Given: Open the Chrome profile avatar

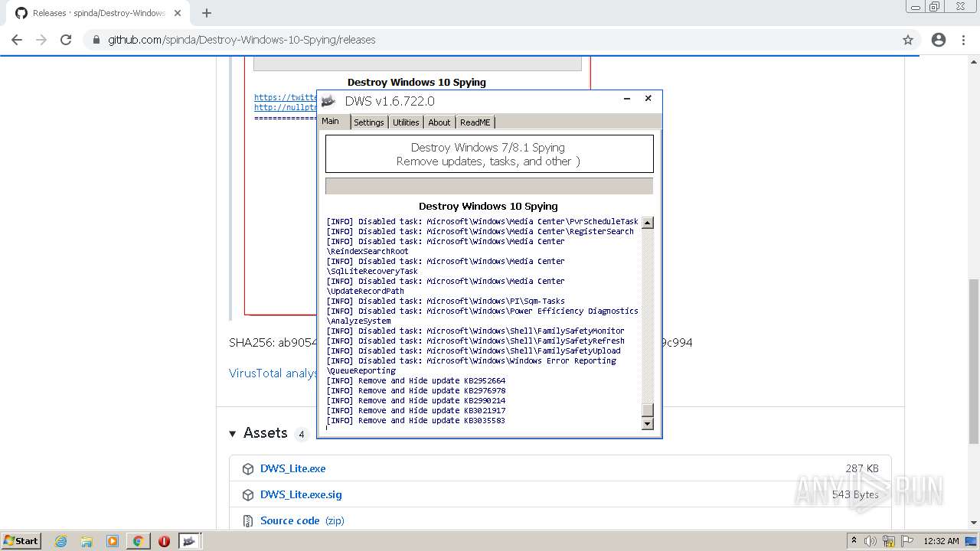Looking at the screenshot, I should click(x=939, y=40).
